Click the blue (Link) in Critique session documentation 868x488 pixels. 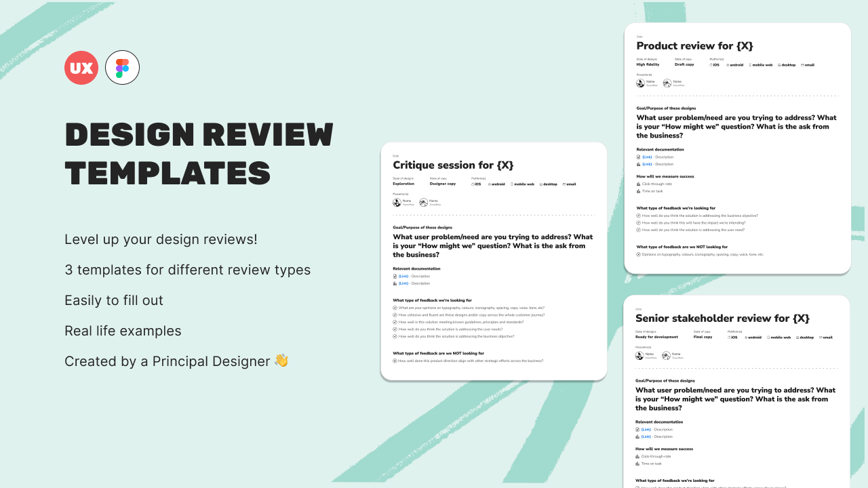click(x=403, y=276)
